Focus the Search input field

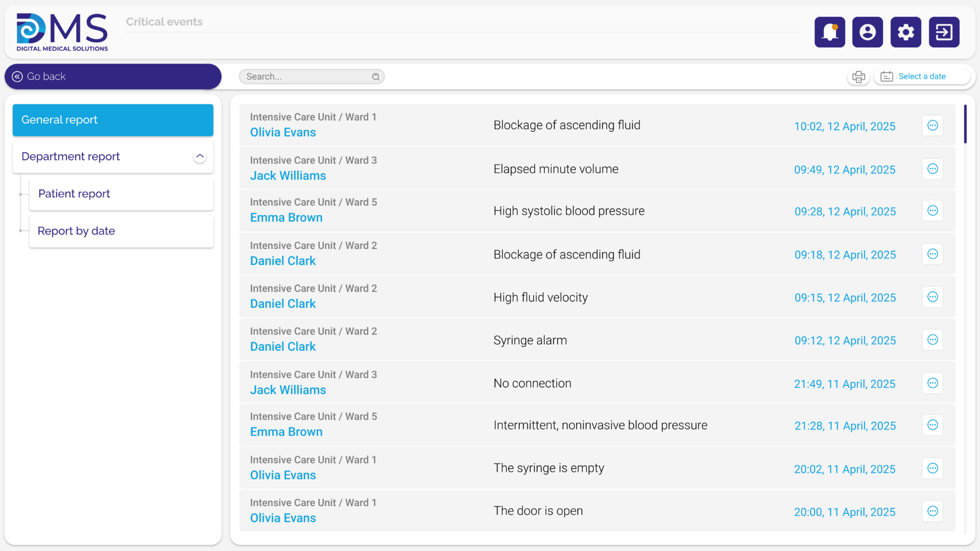click(311, 76)
